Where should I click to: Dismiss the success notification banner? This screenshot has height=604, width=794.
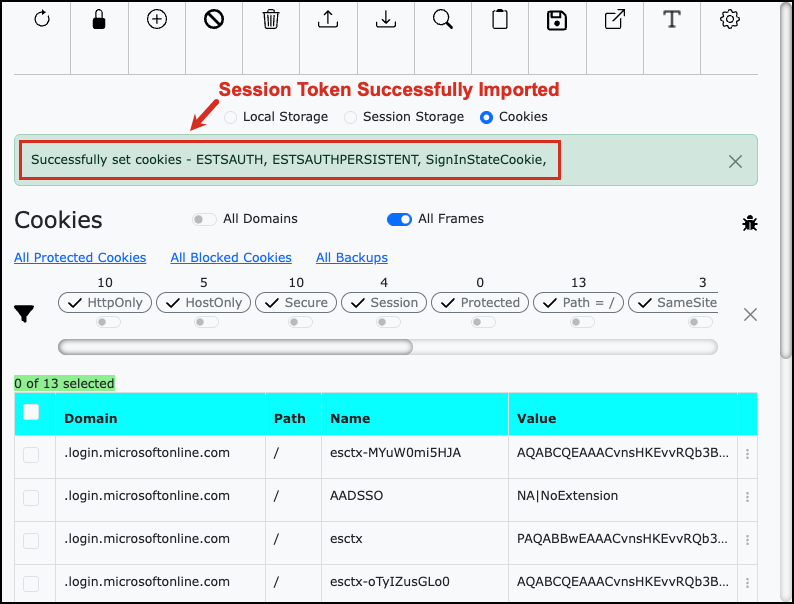(x=735, y=161)
